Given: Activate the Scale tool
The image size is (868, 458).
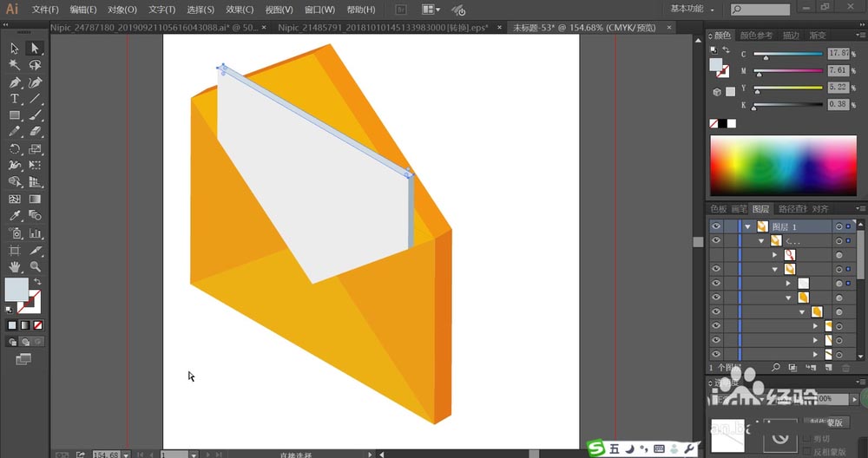Looking at the screenshot, I should click(35, 149).
